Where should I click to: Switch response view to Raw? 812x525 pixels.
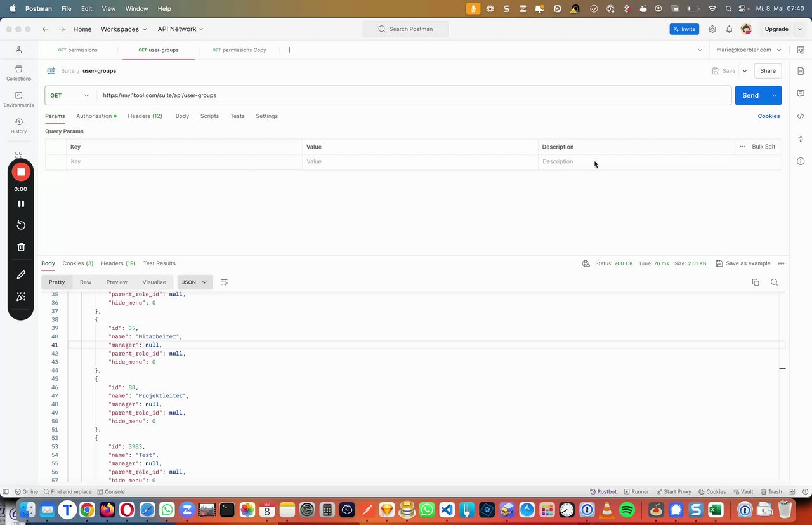86,282
